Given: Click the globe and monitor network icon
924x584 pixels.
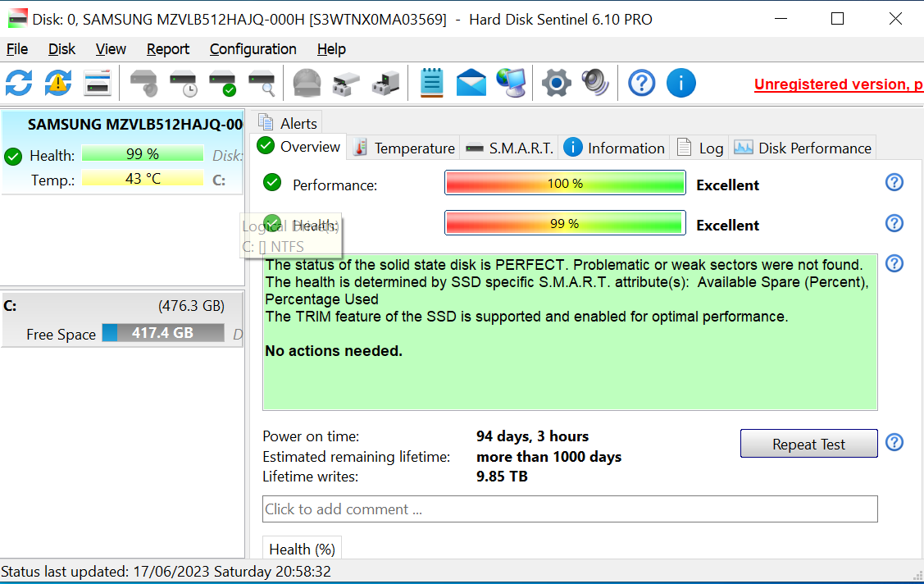Looking at the screenshot, I should (511, 83).
